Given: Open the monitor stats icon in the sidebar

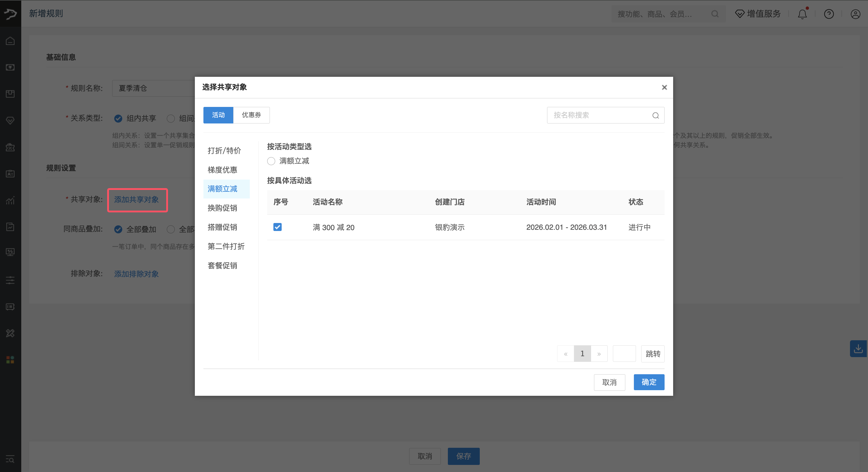Looking at the screenshot, I should pyautogui.click(x=10, y=252).
